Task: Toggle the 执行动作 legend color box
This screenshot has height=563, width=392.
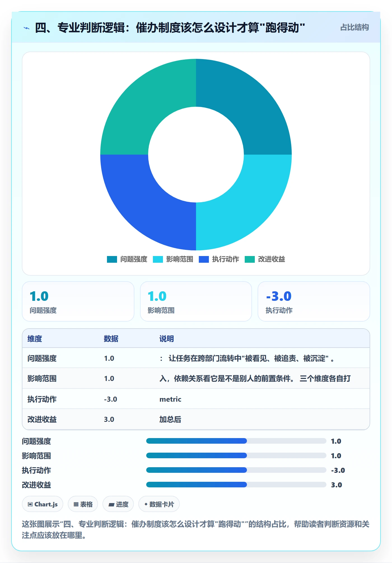Action: point(204,259)
